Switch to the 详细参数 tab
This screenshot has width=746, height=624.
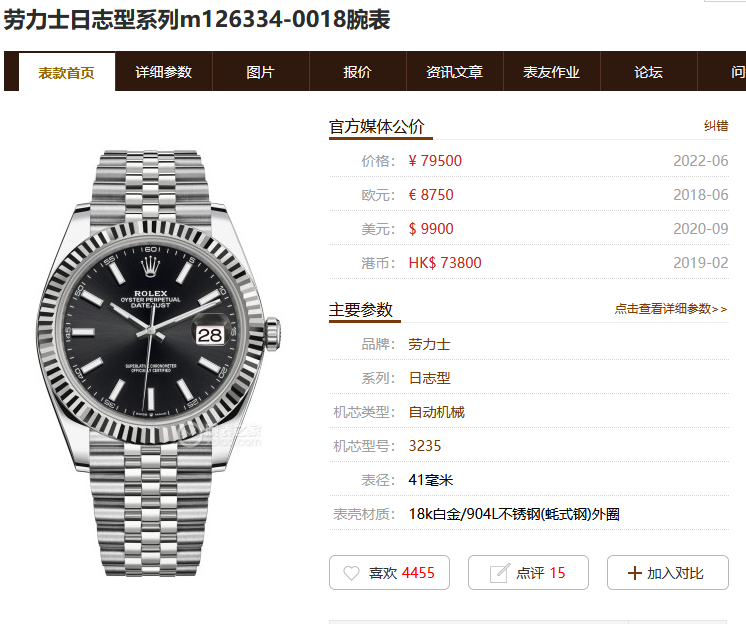tap(164, 72)
